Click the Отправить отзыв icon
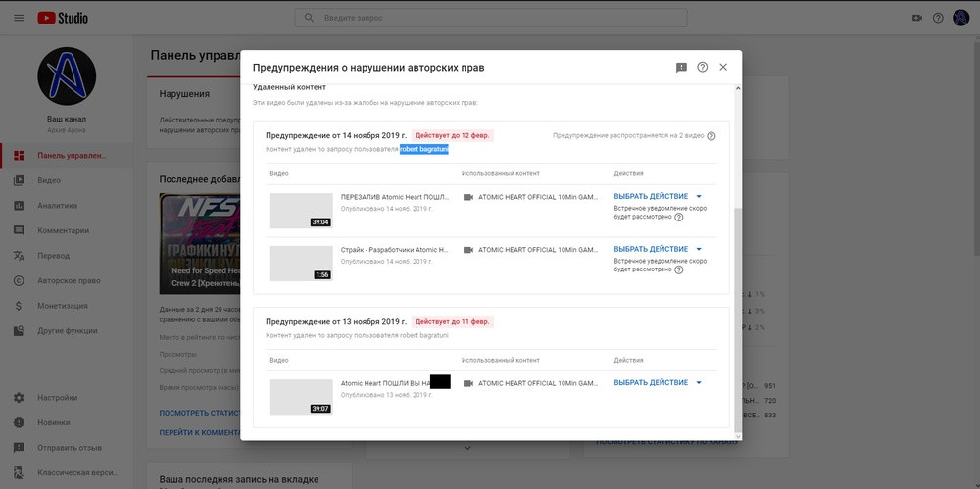 [19, 448]
